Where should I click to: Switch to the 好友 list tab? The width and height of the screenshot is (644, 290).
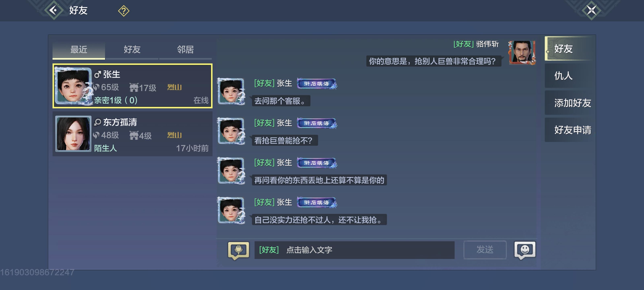pyautogui.click(x=132, y=50)
